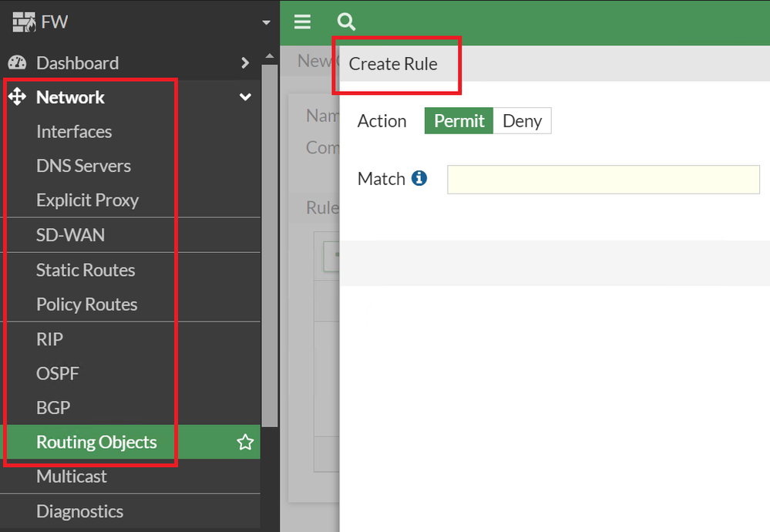Screen dimensions: 770x532
Task: Collapse the Network section chevron
Action: (x=245, y=97)
